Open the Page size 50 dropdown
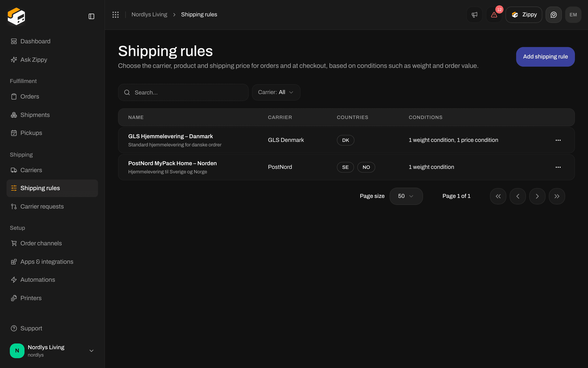The width and height of the screenshot is (588, 368). pyautogui.click(x=406, y=196)
